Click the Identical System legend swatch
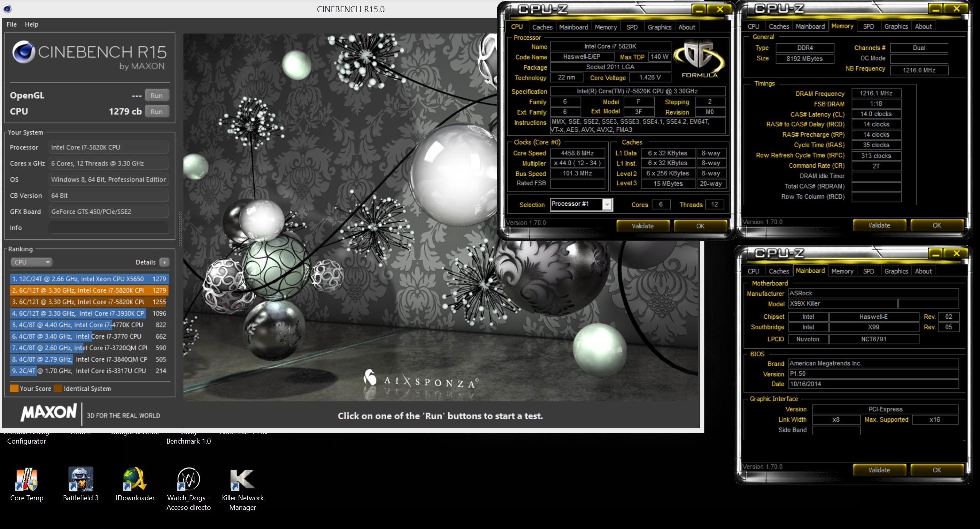This screenshot has height=529, width=980. (x=58, y=388)
